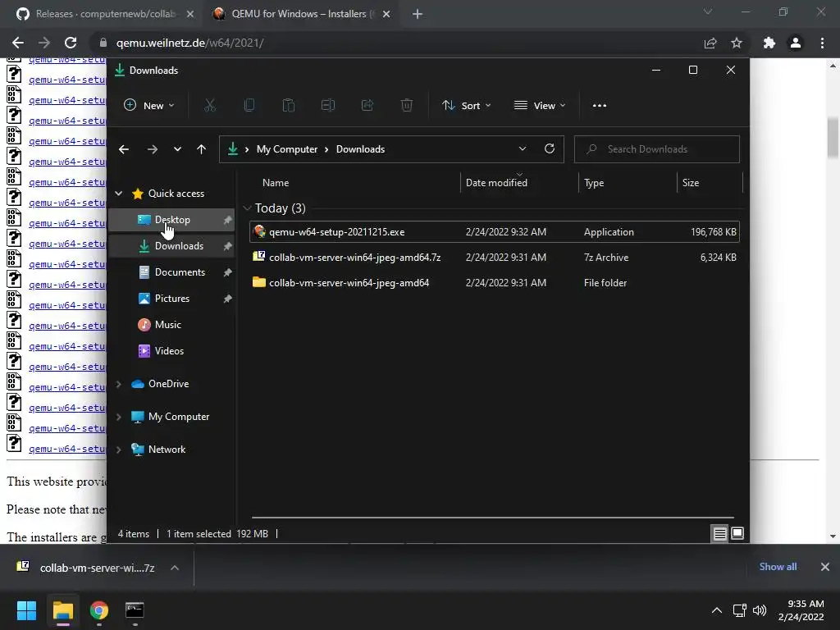
Task: Open the volume control in system tray
Action: (x=759, y=610)
